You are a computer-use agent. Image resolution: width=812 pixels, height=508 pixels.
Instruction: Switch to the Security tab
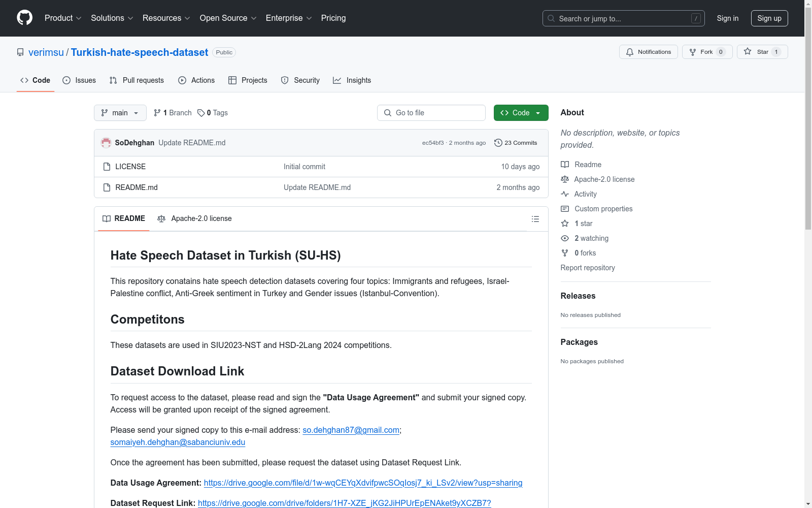pos(300,80)
